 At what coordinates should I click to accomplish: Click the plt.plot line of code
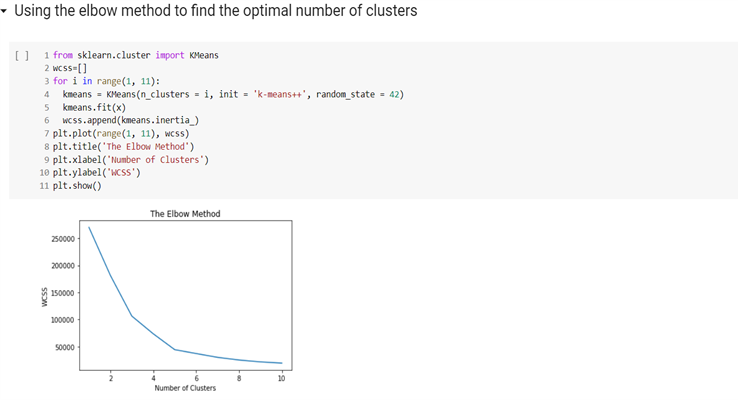point(121,134)
